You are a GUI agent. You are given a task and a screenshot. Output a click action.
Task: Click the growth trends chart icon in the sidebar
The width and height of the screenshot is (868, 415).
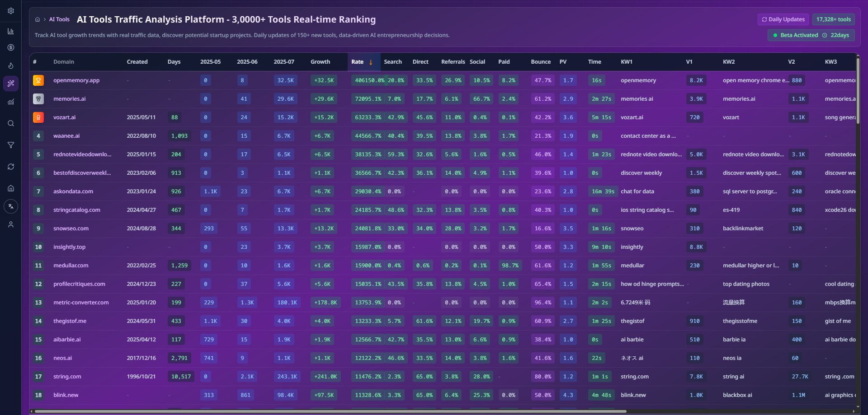point(11,102)
